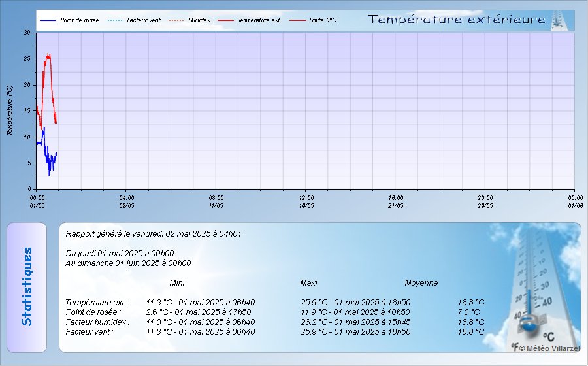This screenshot has width=588, height=366.
Task: Click the '© Météo Villarzel' copyright text
Action: pyautogui.click(x=549, y=348)
